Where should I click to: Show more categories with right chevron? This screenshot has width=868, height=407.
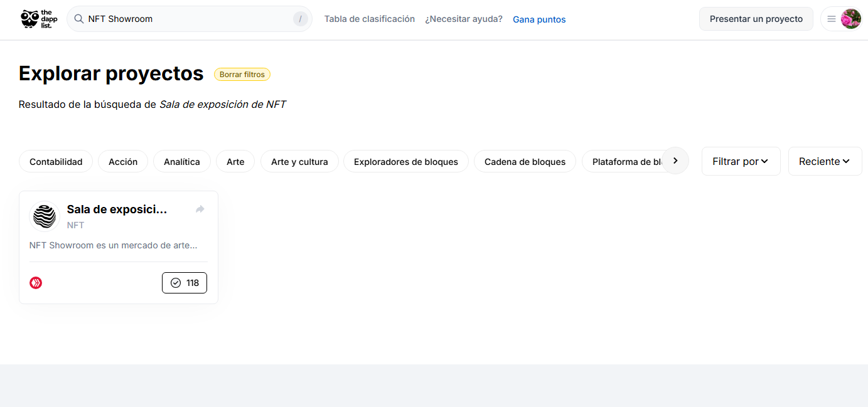(x=675, y=161)
